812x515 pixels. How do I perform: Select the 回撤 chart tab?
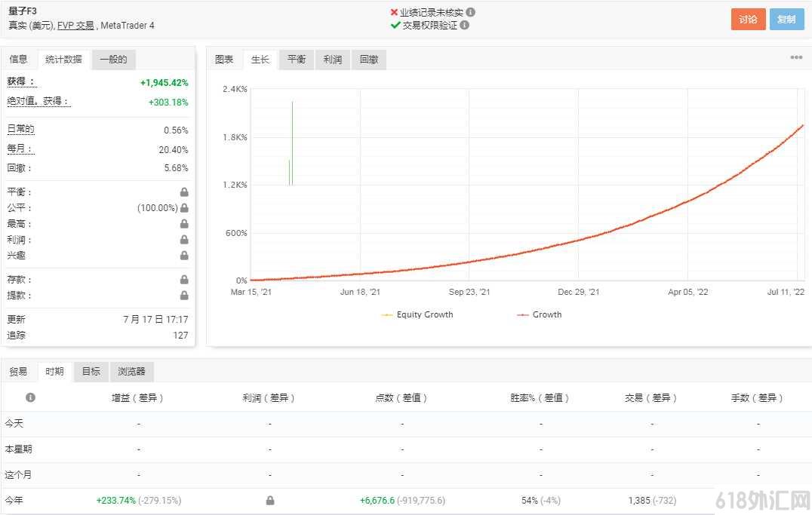click(x=369, y=60)
